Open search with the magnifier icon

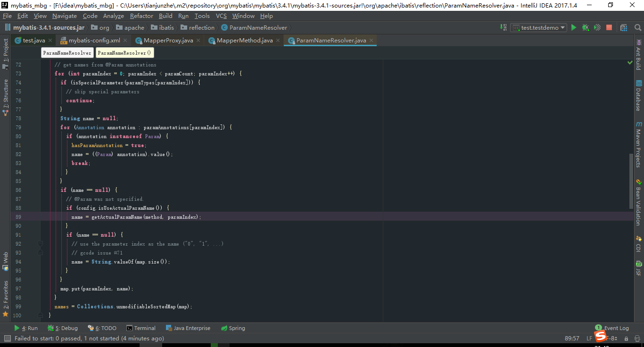637,27
